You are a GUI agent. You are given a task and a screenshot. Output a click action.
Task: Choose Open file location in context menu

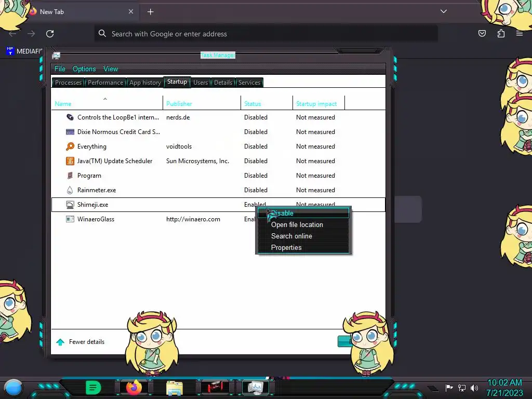pos(303,224)
